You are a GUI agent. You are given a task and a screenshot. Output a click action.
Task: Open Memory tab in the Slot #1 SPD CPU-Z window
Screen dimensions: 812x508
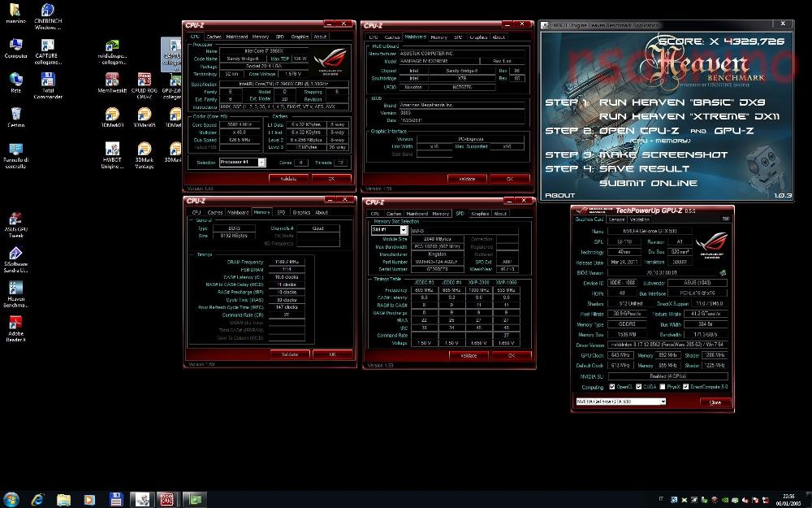(440, 214)
